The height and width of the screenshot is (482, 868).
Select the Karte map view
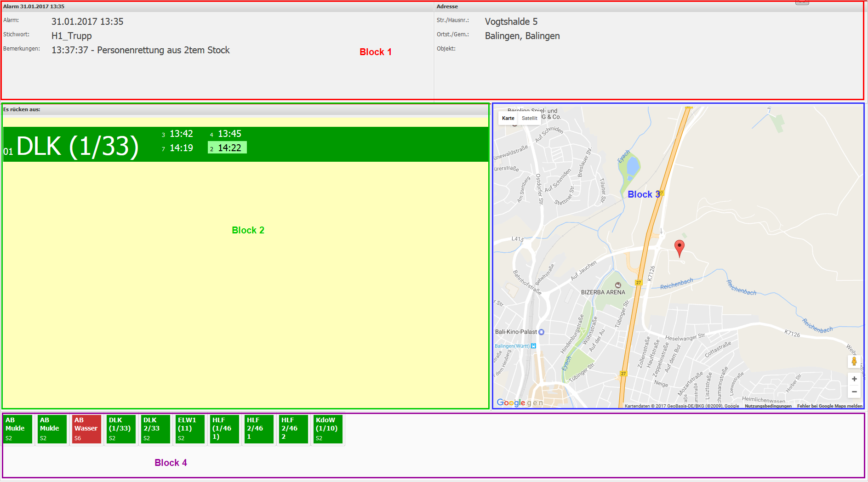[x=508, y=118]
